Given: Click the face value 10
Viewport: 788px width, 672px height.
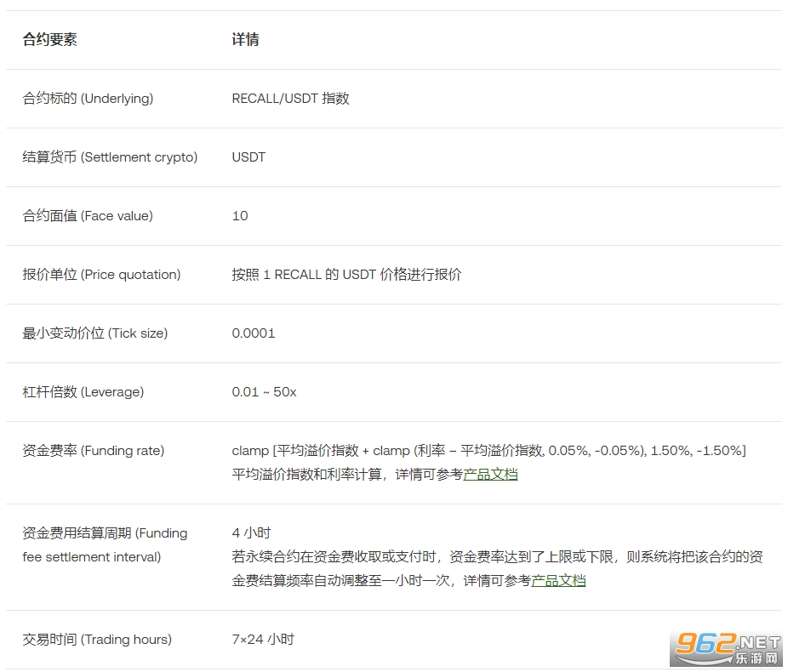Looking at the screenshot, I should click(x=240, y=216).
